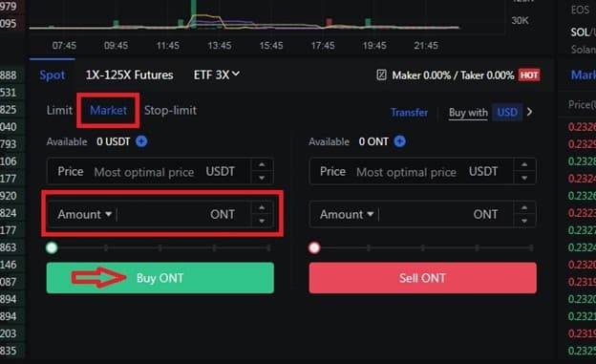Image resolution: width=596 pixels, height=364 pixels.
Task: Choose the Stop-limit order type
Action: (x=170, y=110)
